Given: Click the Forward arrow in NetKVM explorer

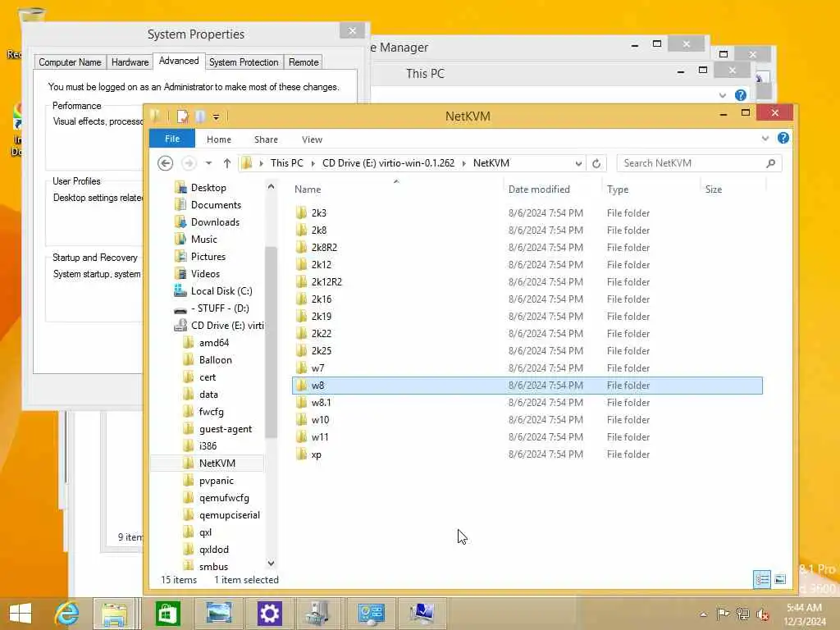Looking at the screenshot, I should 189,163.
